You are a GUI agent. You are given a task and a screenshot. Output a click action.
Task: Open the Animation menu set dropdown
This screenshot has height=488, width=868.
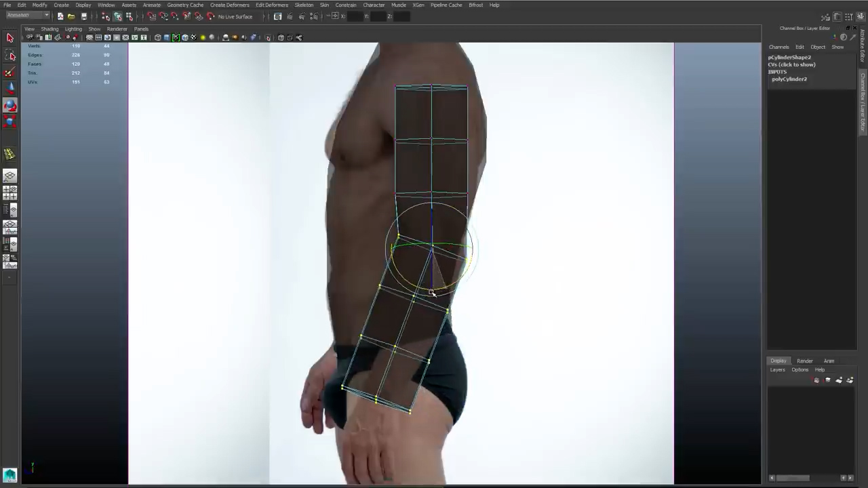pyautogui.click(x=27, y=16)
